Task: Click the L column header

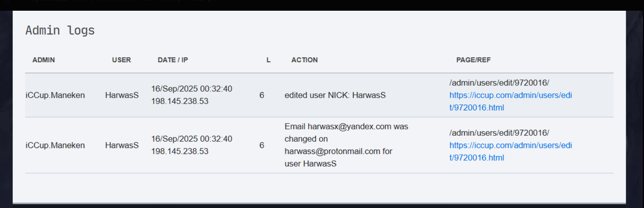Action: click(268, 60)
